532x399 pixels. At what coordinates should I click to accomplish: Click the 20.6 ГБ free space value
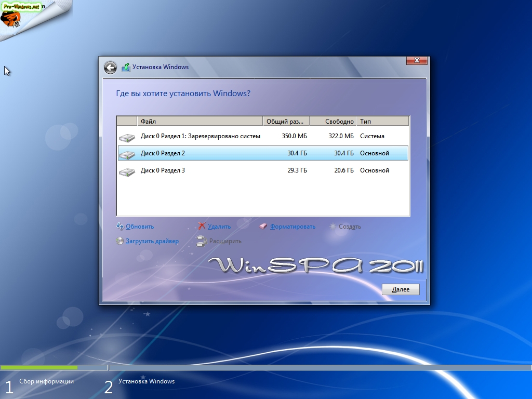point(344,170)
